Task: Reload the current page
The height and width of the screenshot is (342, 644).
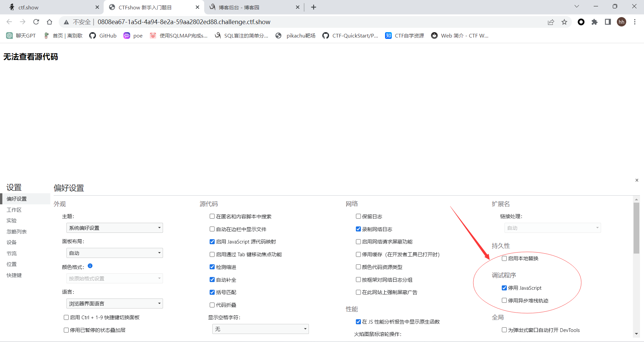Action: (36, 22)
